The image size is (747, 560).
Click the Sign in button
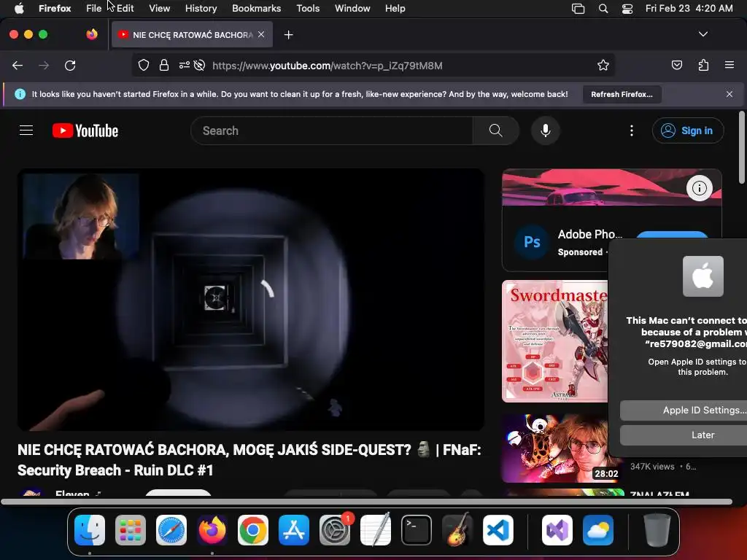click(x=688, y=131)
